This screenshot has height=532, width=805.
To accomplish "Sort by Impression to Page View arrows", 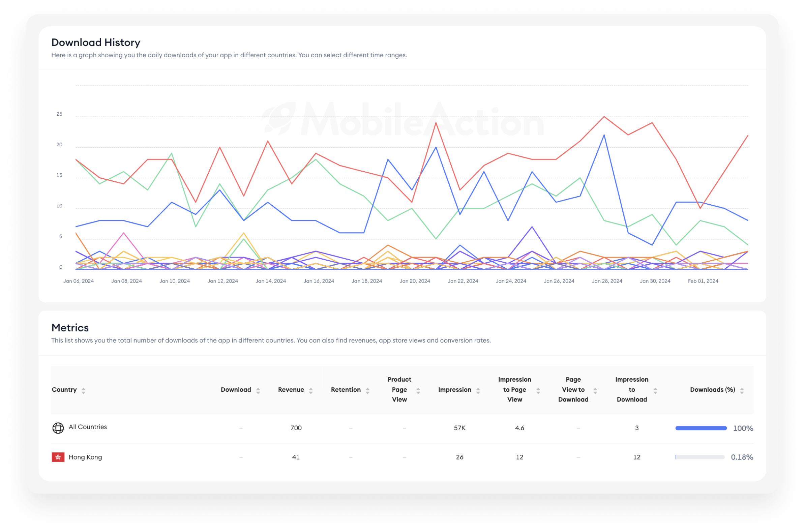I will pos(538,391).
